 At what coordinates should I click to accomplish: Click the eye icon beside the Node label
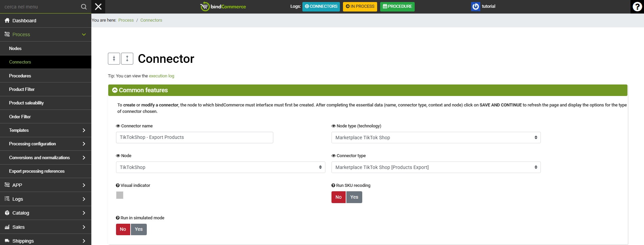coord(118,156)
